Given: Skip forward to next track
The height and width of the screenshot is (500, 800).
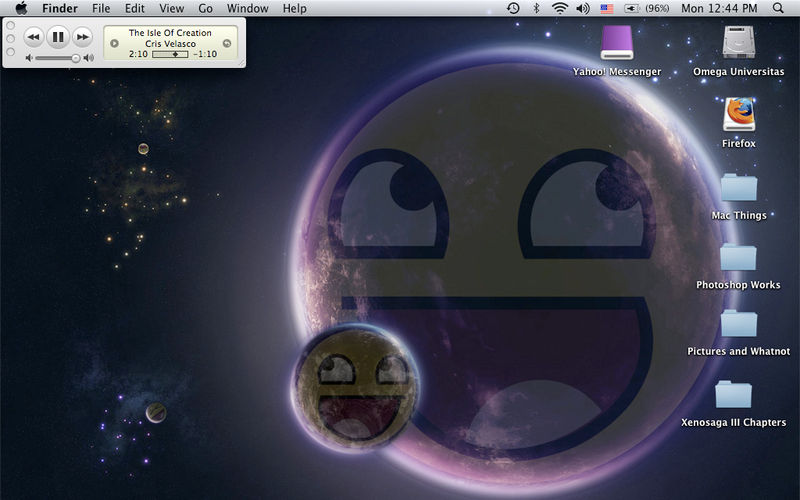Looking at the screenshot, I should [x=83, y=37].
